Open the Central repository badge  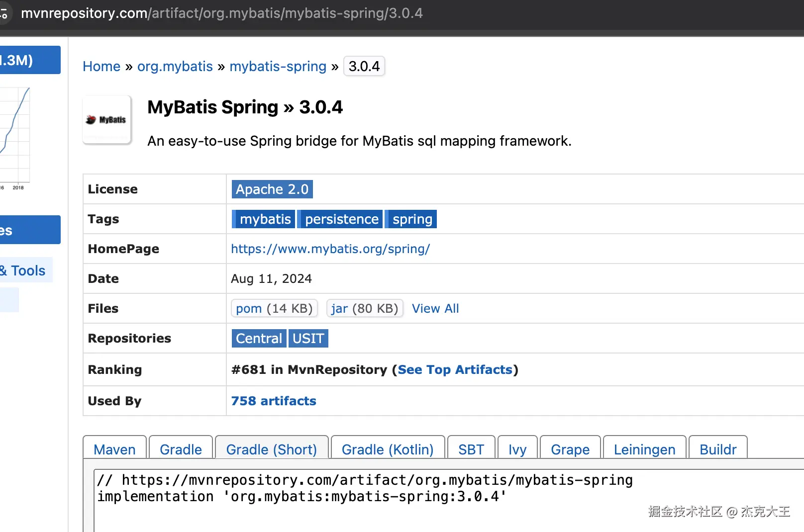click(259, 339)
